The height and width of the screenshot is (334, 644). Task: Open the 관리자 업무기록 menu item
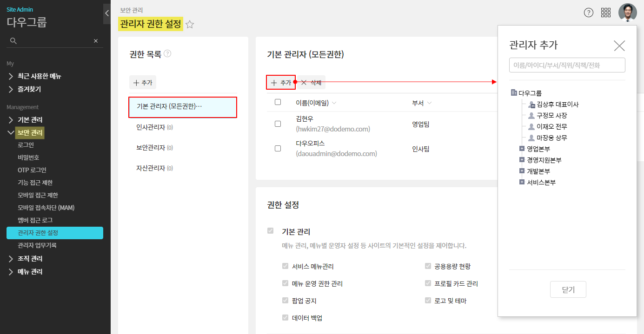pyautogui.click(x=37, y=245)
